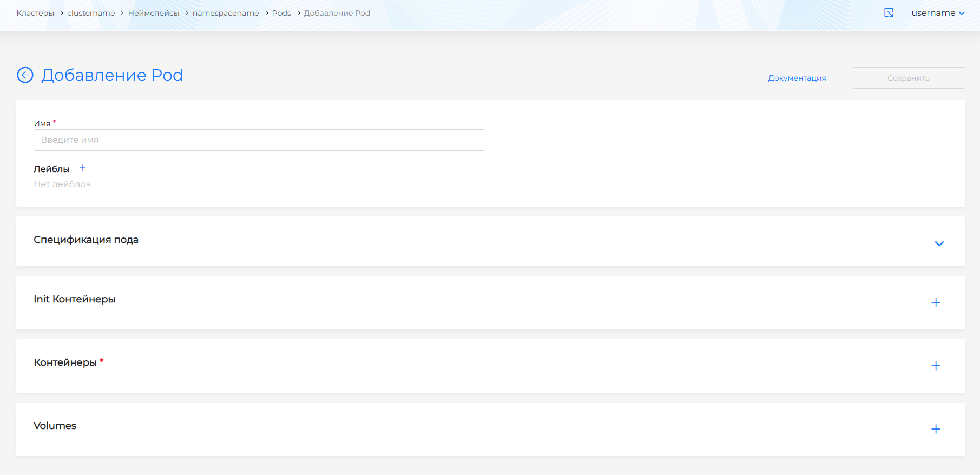Add a volume using Volumes plus icon
The height and width of the screenshot is (475, 980).
[x=936, y=429]
